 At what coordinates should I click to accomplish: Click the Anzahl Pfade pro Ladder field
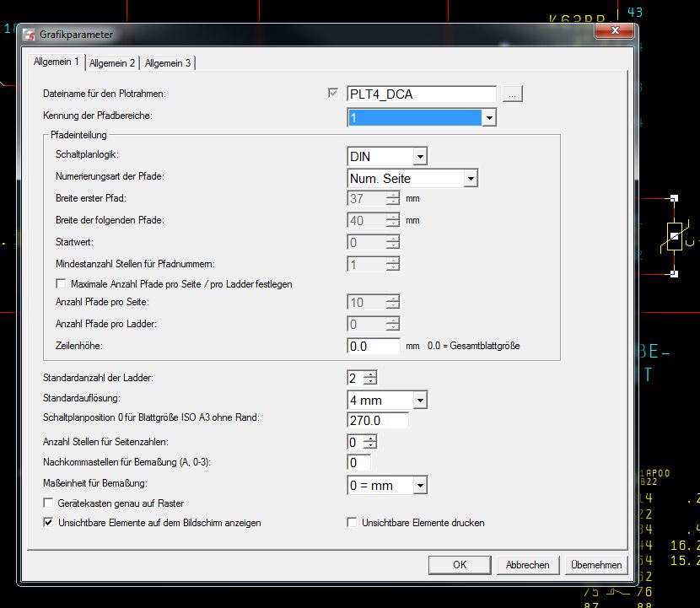[374, 324]
